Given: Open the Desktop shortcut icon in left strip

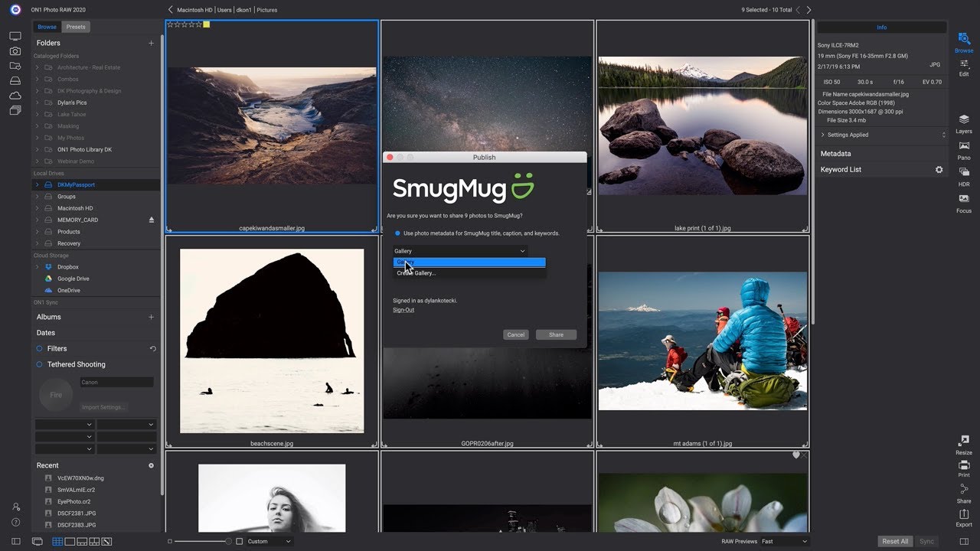Looking at the screenshot, I should coord(15,36).
